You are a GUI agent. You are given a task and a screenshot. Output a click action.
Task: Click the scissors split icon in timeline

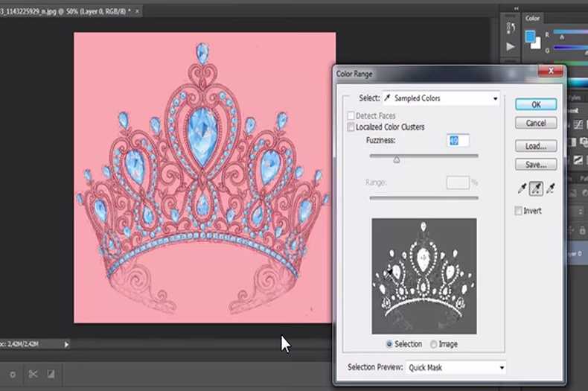click(33, 374)
